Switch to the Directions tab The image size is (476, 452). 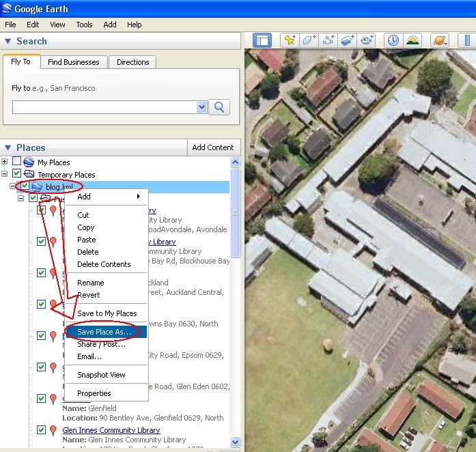[x=132, y=62]
